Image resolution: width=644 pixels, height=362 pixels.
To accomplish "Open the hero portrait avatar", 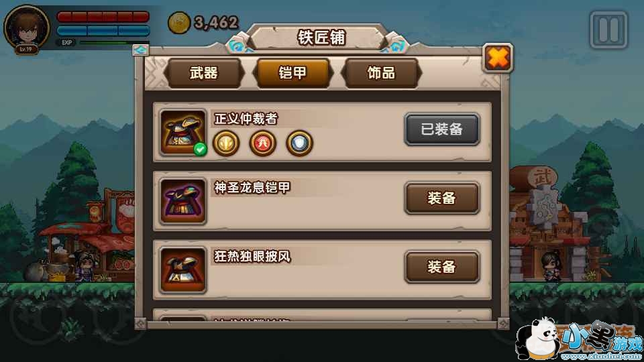I will point(27,29).
